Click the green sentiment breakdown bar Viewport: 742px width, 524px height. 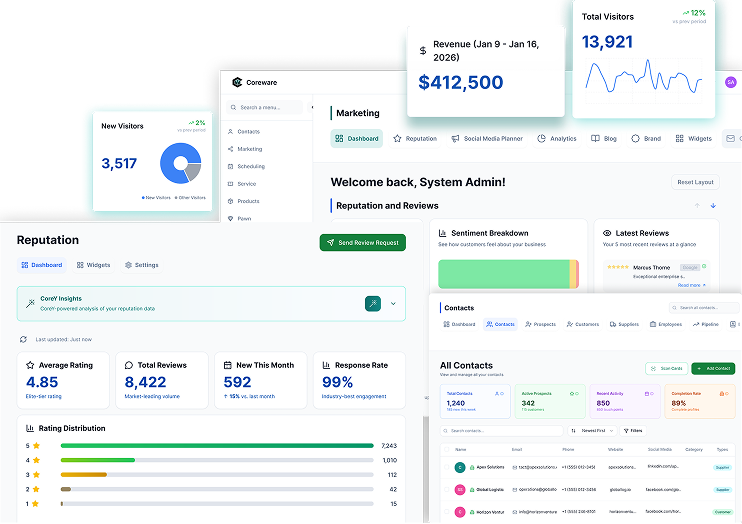tap(504, 274)
